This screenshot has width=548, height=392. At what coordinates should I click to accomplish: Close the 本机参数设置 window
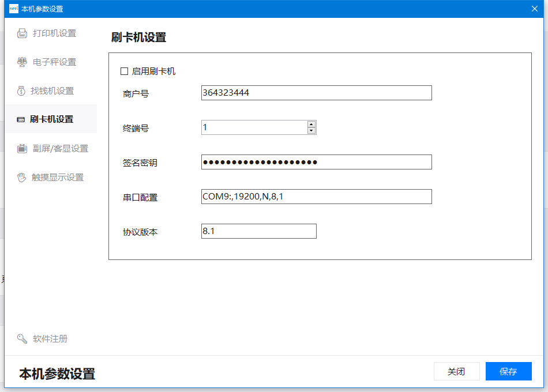[534, 9]
